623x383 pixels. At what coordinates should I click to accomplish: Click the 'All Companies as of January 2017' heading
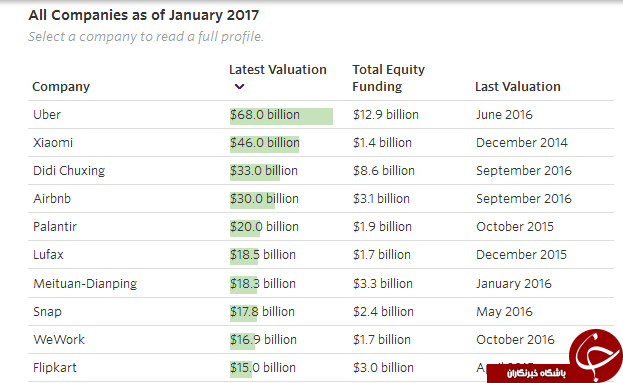pyautogui.click(x=144, y=15)
